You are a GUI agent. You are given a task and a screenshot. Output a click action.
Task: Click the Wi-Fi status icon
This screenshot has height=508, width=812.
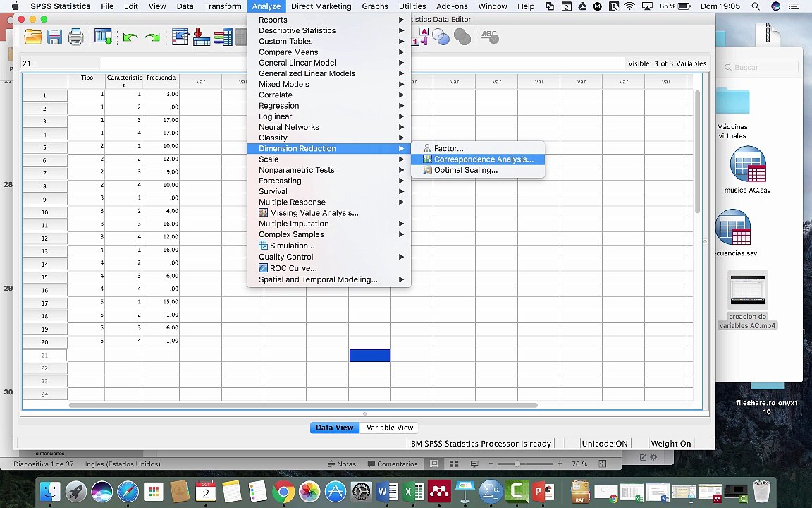(629, 6)
